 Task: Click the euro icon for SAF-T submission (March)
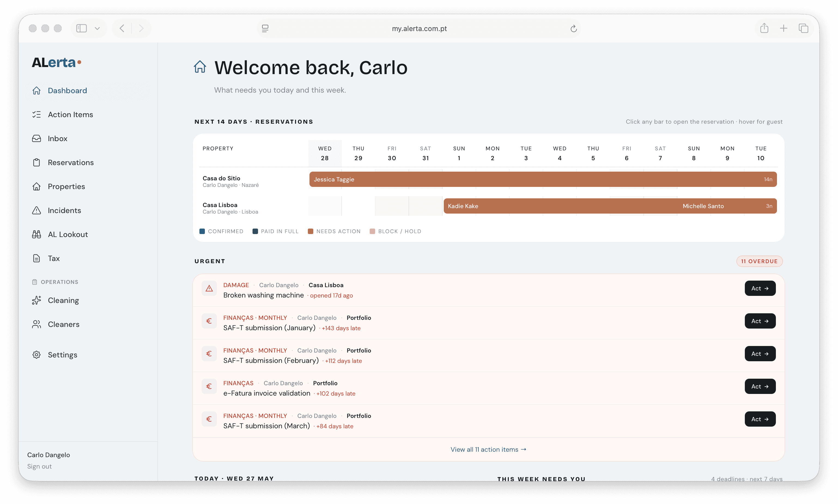(x=209, y=419)
